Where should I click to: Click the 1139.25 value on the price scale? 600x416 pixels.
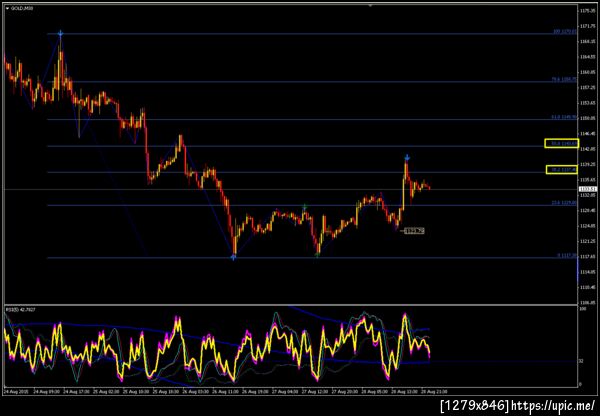click(x=588, y=164)
